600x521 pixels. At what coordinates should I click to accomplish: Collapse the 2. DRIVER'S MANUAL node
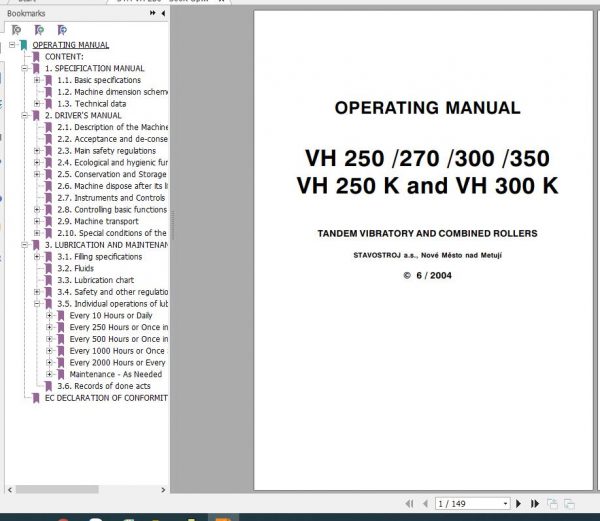click(x=24, y=116)
